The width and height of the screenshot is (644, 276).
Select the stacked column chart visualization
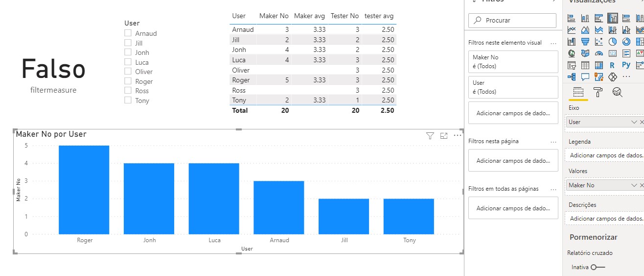tap(585, 18)
